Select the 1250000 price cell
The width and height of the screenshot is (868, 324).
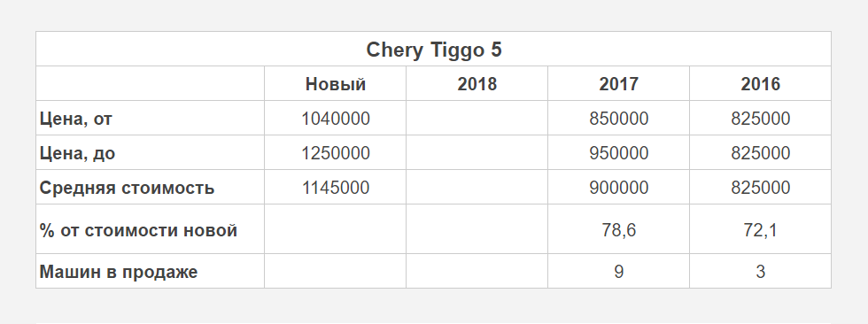coord(336,152)
